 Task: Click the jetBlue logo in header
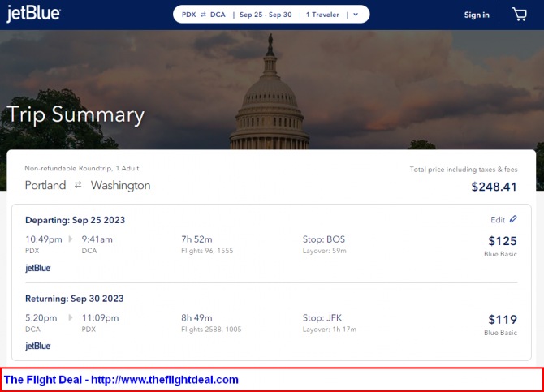pos(33,14)
